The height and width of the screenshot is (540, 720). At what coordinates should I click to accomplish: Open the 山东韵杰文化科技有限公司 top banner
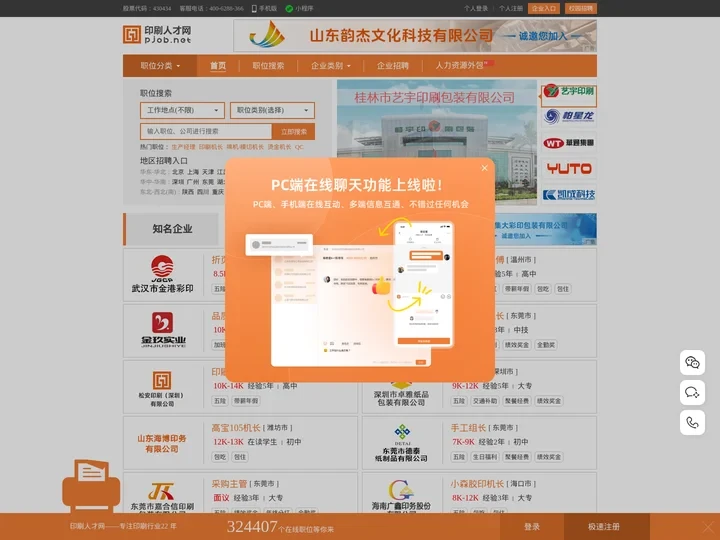415,35
